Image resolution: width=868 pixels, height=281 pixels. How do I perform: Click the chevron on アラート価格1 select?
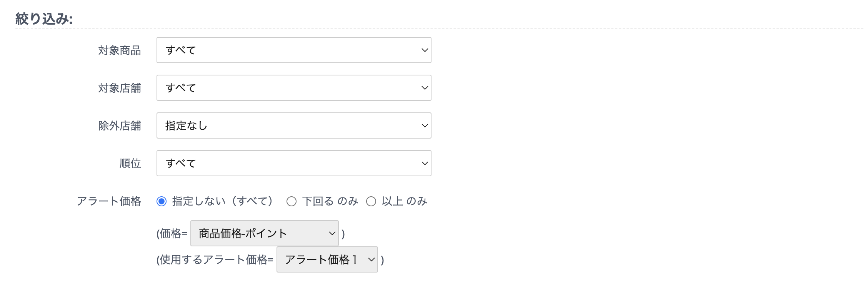coord(371,259)
